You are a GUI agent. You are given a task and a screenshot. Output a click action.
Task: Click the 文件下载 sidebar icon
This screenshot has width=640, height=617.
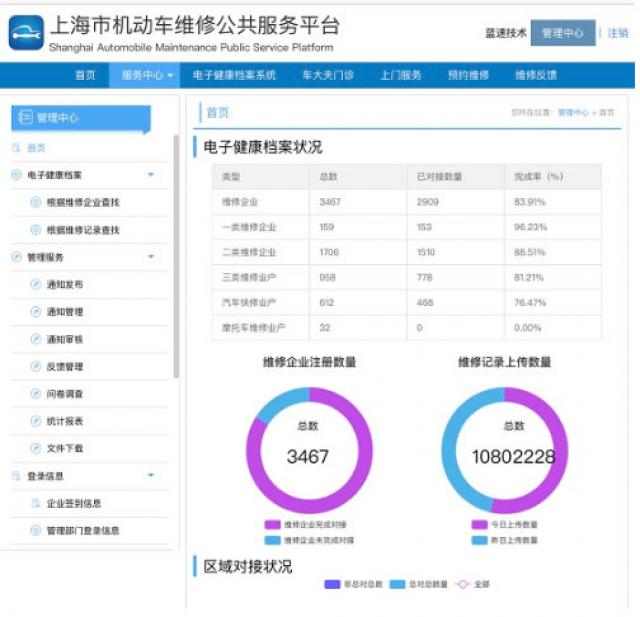click(36, 449)
